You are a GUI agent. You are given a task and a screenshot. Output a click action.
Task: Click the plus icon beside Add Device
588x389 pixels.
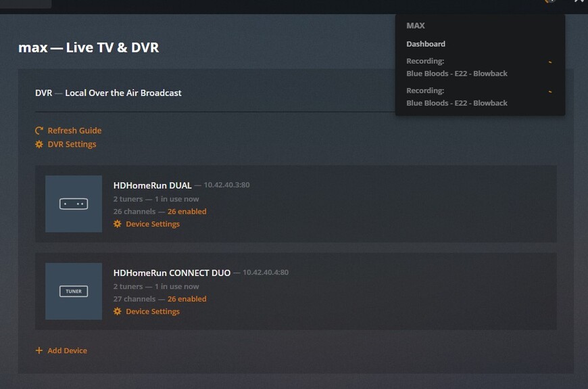(x=39, y=350)
